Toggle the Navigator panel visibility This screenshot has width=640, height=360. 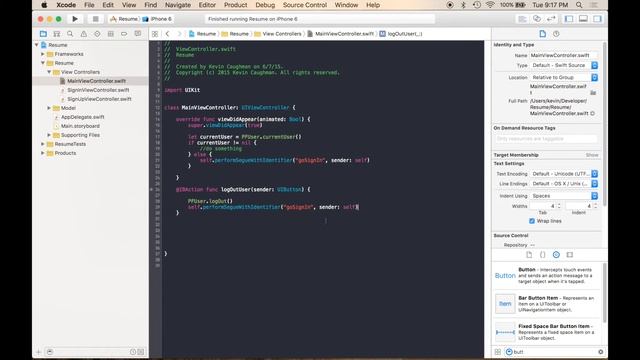click(x=569, y=19)
